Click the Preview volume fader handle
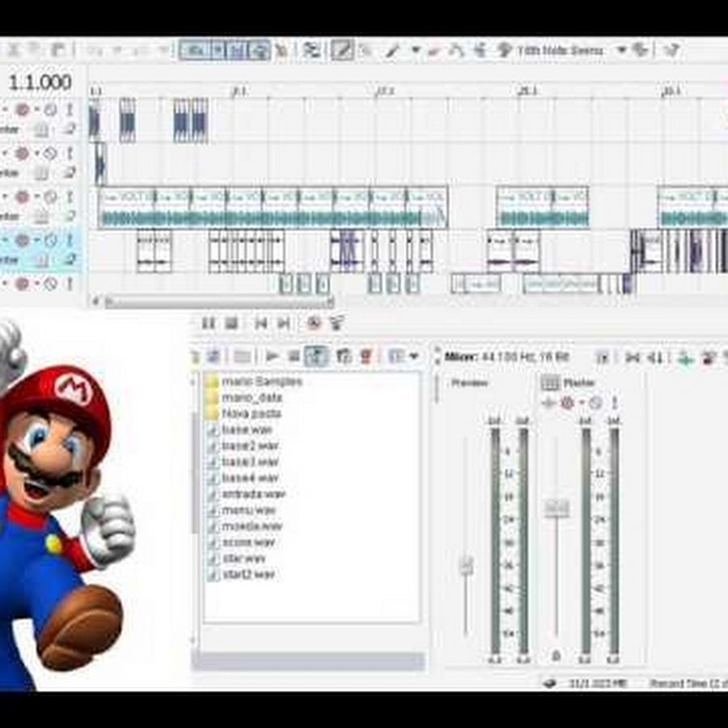The image size is (728, 728). (x=466, y=566)
